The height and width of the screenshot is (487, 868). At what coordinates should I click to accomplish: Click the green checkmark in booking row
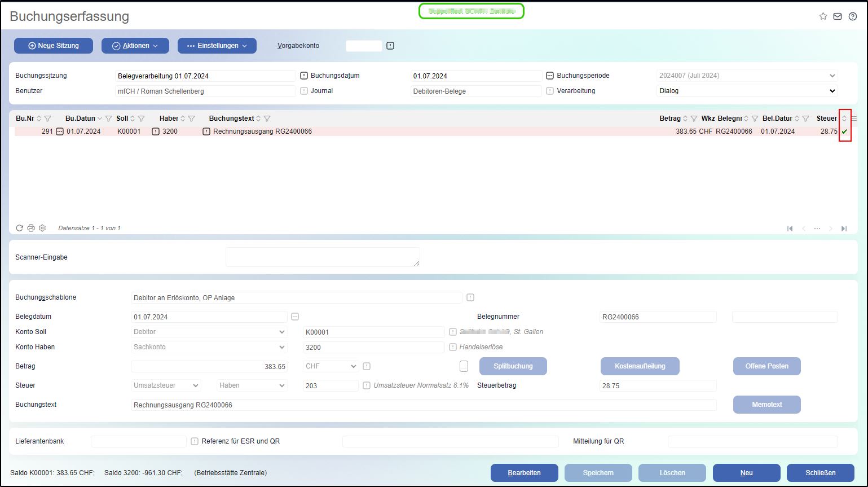click(x=844, y=131)
